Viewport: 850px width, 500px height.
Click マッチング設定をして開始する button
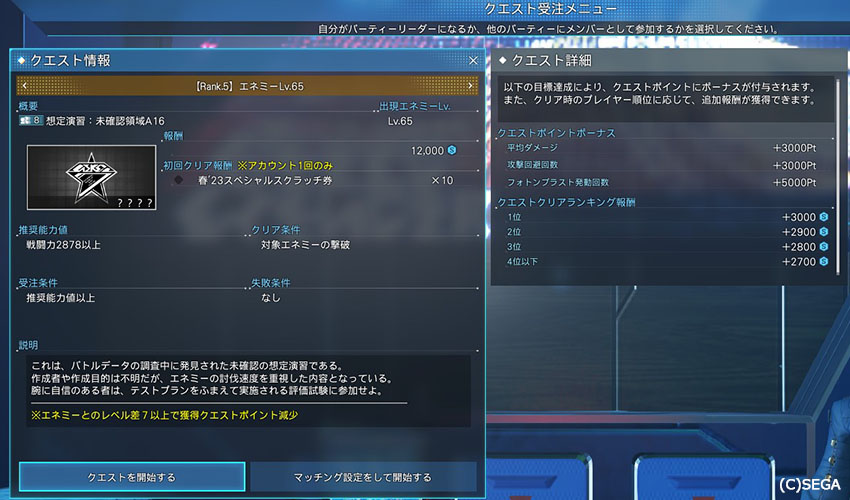pos(363,477)
